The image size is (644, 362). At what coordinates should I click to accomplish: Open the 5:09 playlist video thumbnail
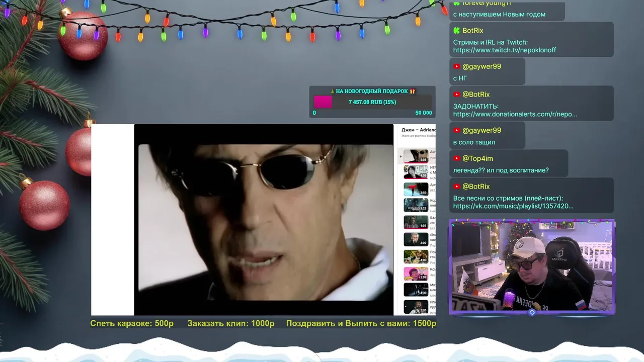click(416, 274)
